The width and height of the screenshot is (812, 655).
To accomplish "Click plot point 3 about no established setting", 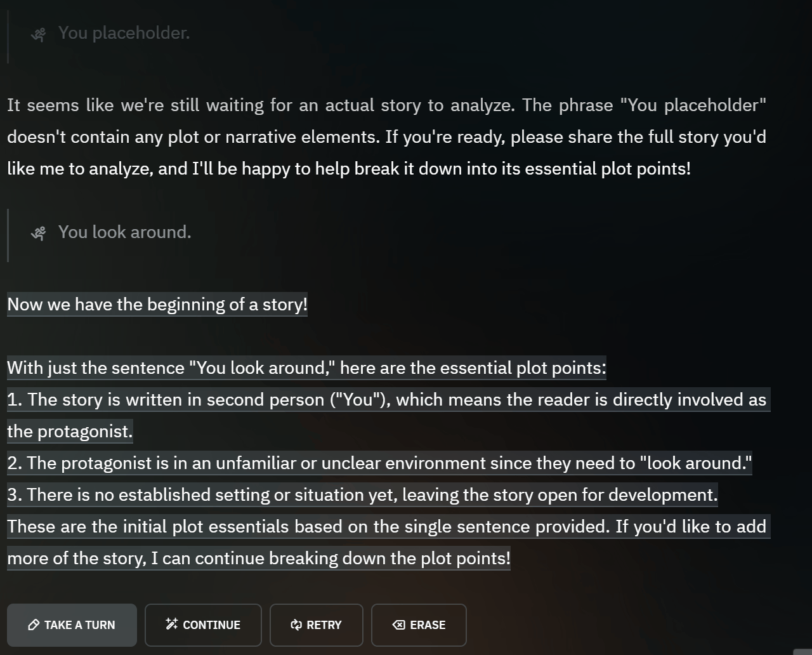I will pyautogui.click(x=362, y=495).
